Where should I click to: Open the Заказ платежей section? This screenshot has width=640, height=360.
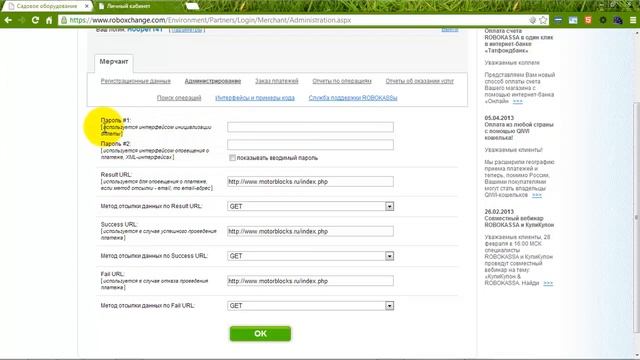pos(277,81)
